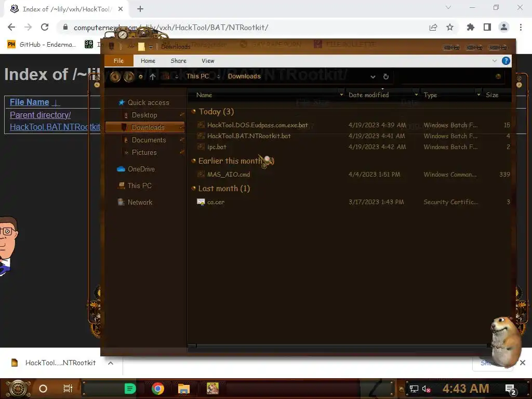
Task: Open File tab in Explorer ribbon
Action: 118,61
